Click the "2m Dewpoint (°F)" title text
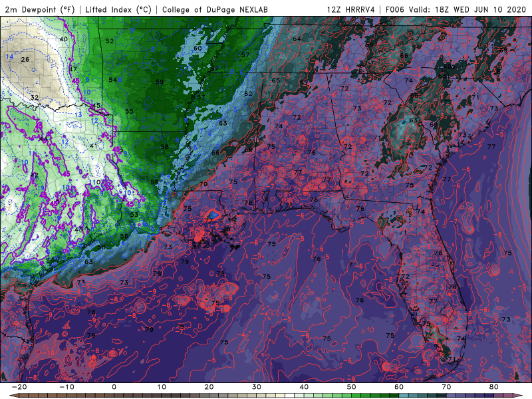532x399 pixels. pyautogui.click(x=40, y=10)
